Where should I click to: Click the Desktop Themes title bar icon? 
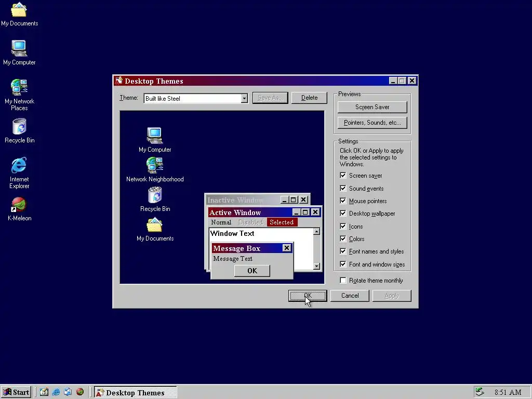(118, 81)
